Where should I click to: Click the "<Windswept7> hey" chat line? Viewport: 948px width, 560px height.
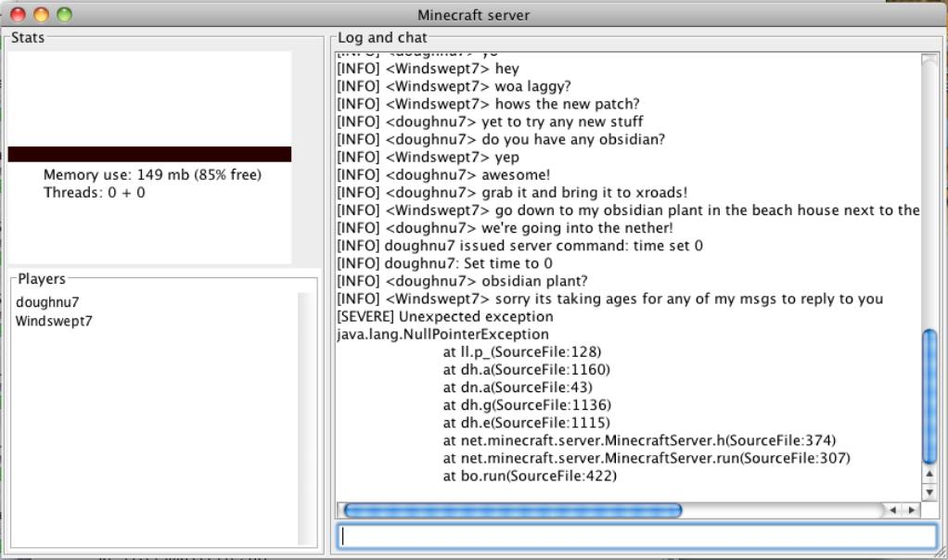(x=428, y=69)
